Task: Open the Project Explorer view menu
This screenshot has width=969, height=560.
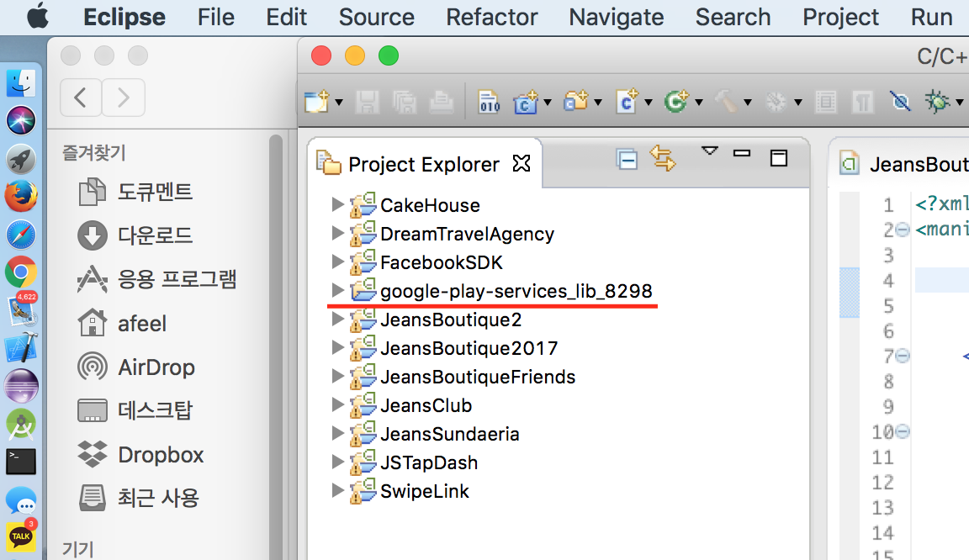Action: 708,151
